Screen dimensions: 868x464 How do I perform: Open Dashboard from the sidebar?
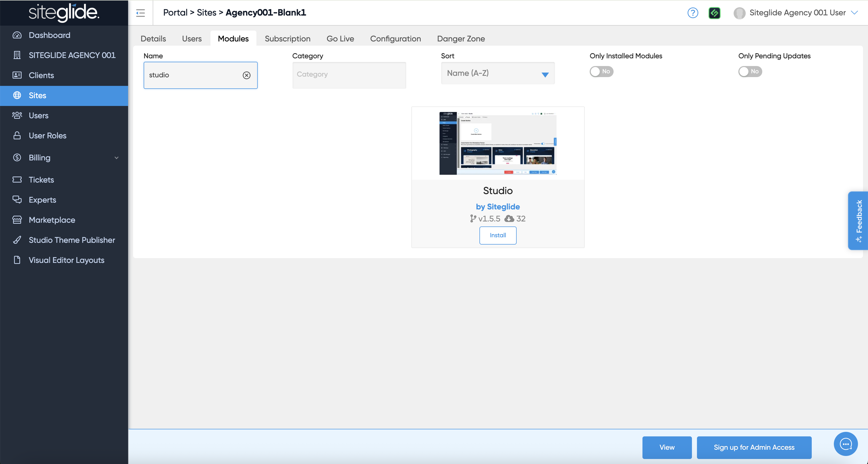(x=49, y=35)
